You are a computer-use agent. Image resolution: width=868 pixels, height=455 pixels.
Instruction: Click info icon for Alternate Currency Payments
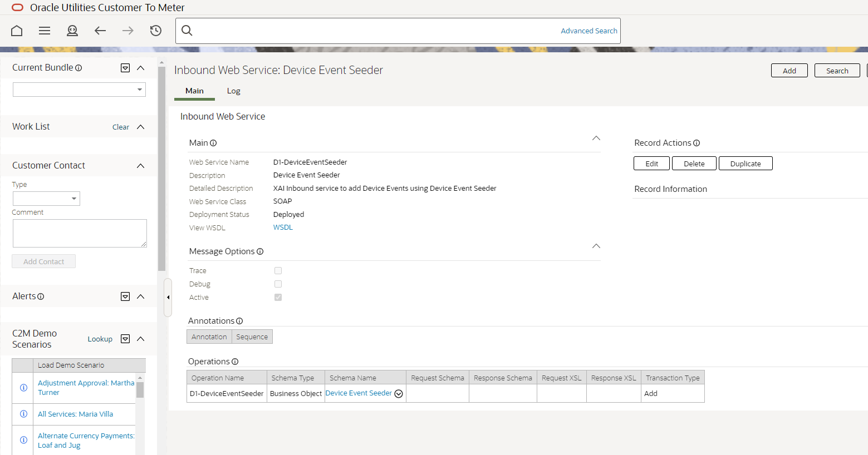pos(23,440)
